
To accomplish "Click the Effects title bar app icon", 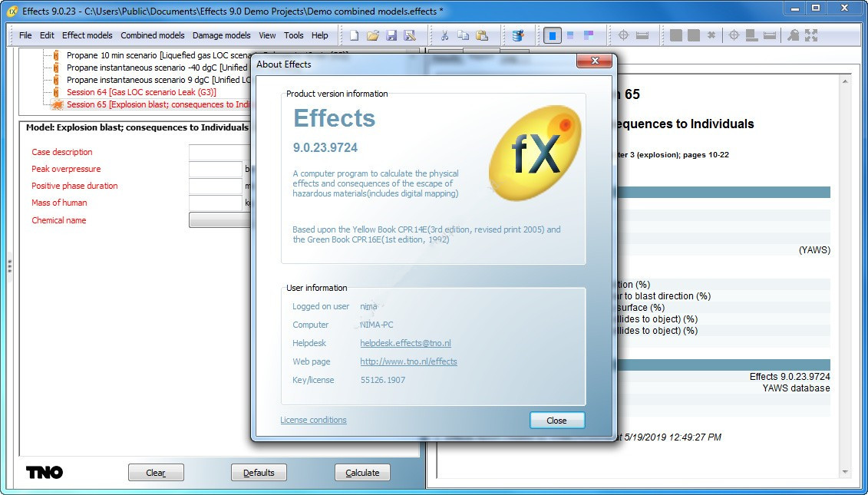I will pyautogui.click(x=12, y=11).
